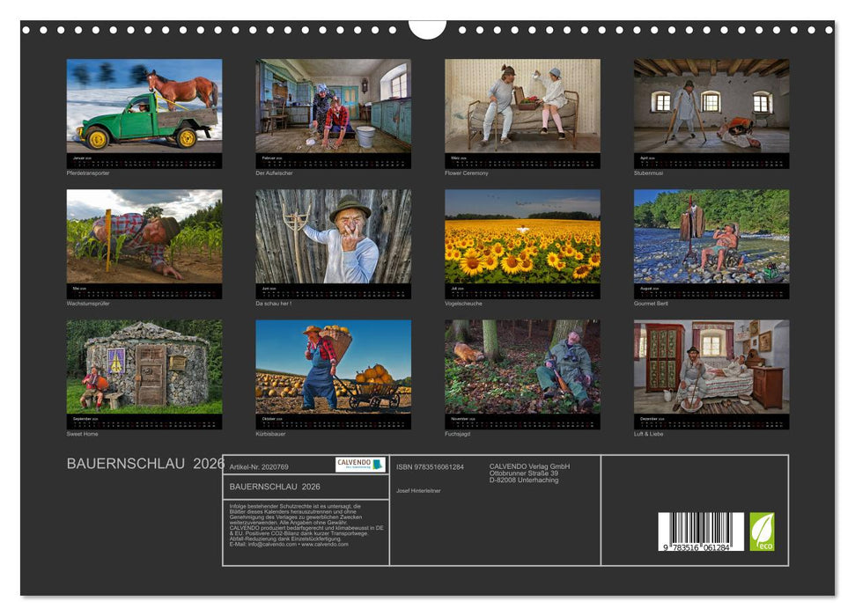Screen dimensions: 855x616
Task: Open the Wachstumsprüfer cornfield photo
Action: pyautogui.click(x=144, y=236)
